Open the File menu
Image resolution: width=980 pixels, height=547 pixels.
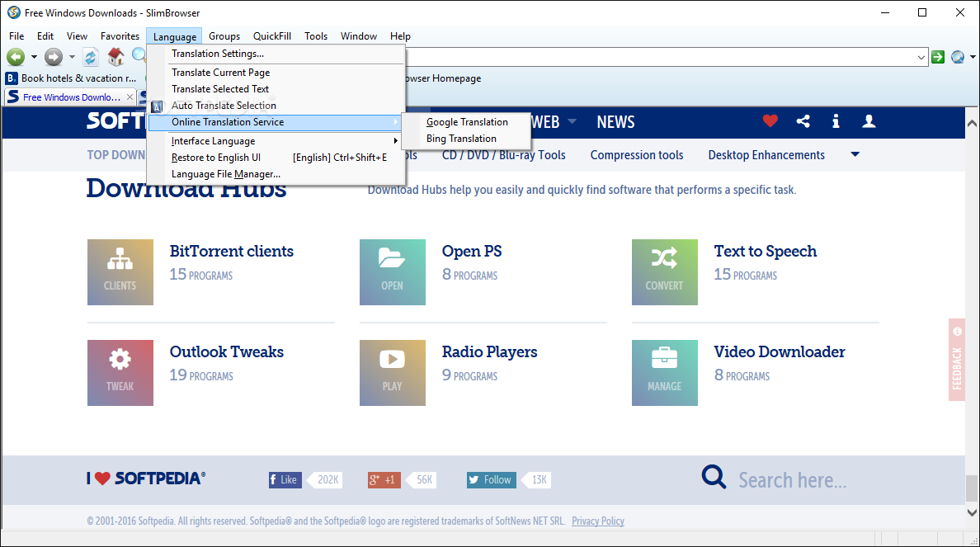[16, 36]
